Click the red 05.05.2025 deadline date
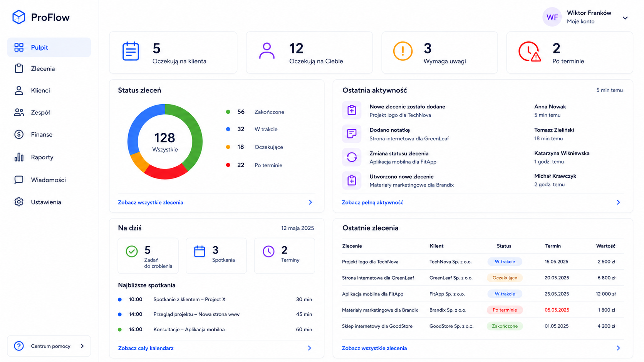Screen dimensions: 644x362 point(557,310)
